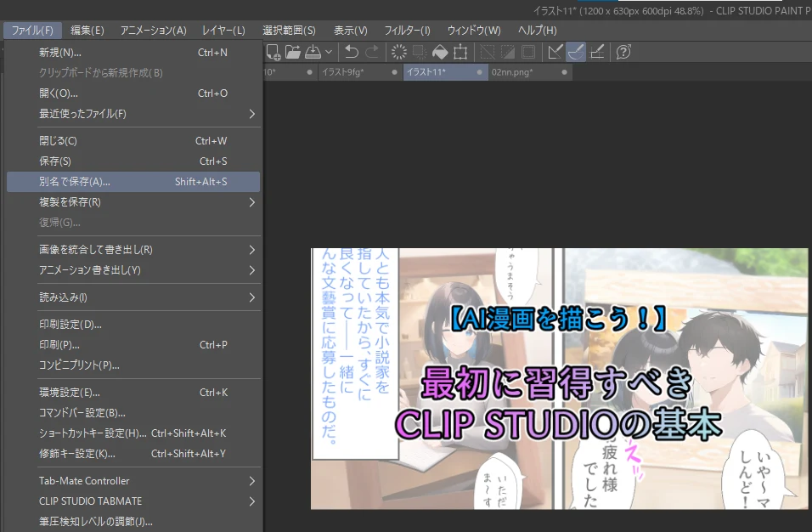Choose 閉じる(C) in the File menu

click(133, 141)
